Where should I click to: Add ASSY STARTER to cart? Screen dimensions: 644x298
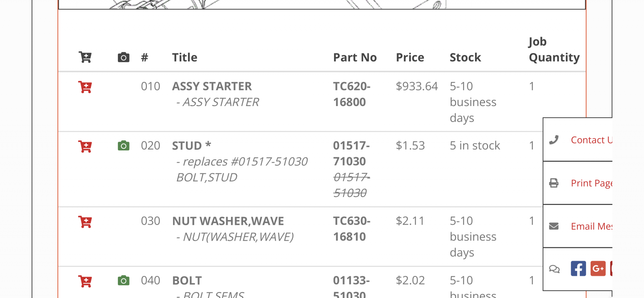click(85, 87)
